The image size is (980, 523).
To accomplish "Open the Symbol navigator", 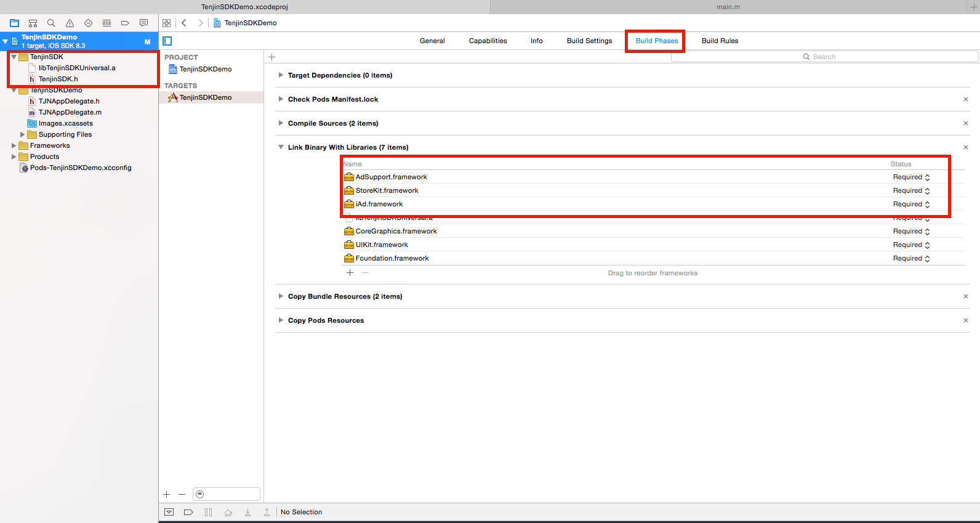I will (33, 23).
